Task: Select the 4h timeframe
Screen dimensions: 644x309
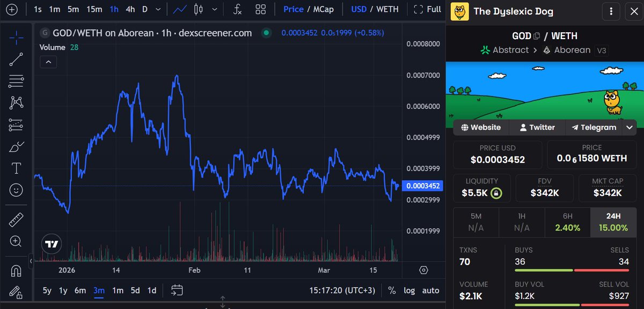Action: [130, 9]
